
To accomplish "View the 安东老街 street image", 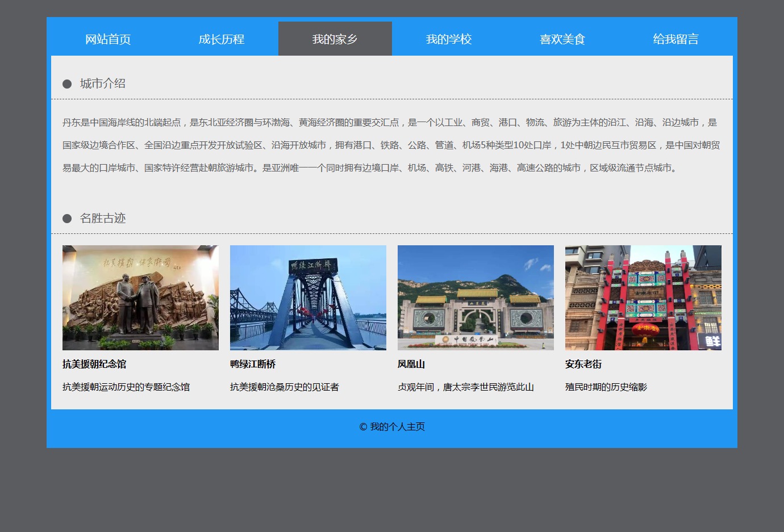I will pos(643,298).
